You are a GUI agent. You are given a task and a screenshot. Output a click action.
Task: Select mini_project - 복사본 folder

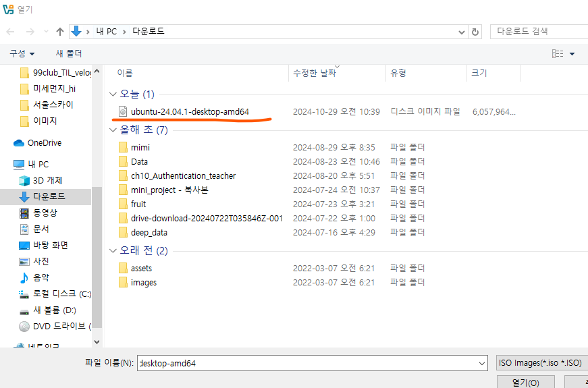169,190
